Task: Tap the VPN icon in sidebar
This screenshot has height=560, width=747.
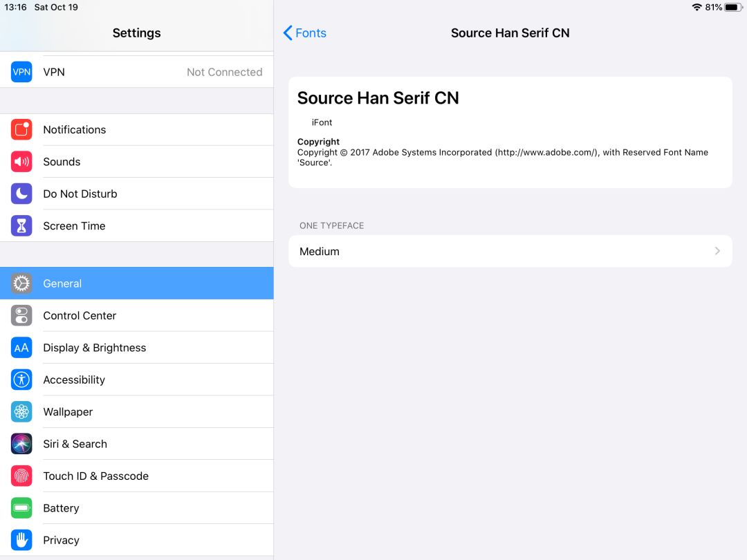Action: pyautogui.click(x=21, y=72)
